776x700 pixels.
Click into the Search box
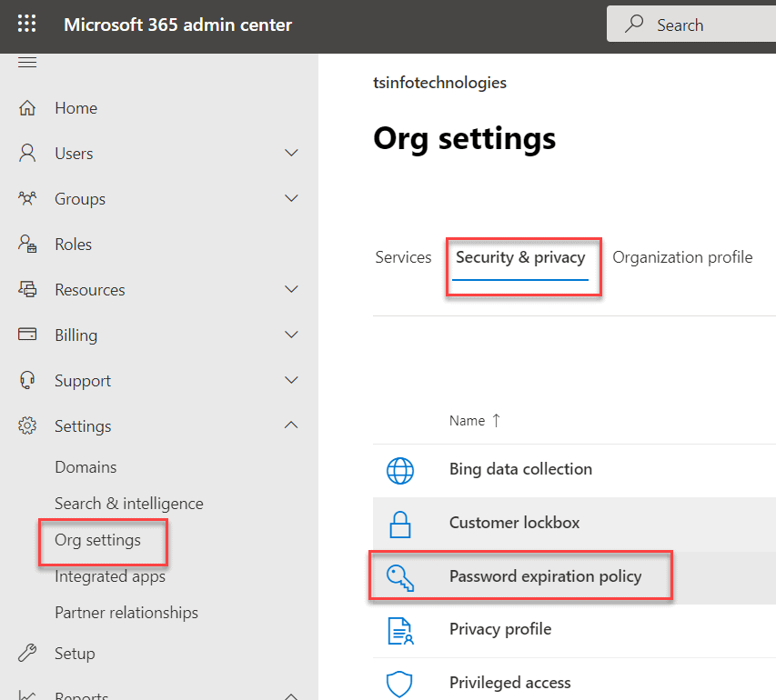pos(691,24)
